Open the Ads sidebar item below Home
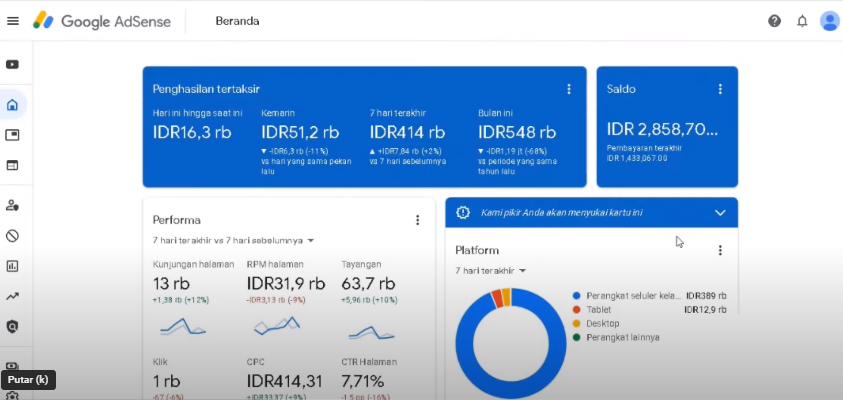Screen dimensions: 843x400 [13, 135]
